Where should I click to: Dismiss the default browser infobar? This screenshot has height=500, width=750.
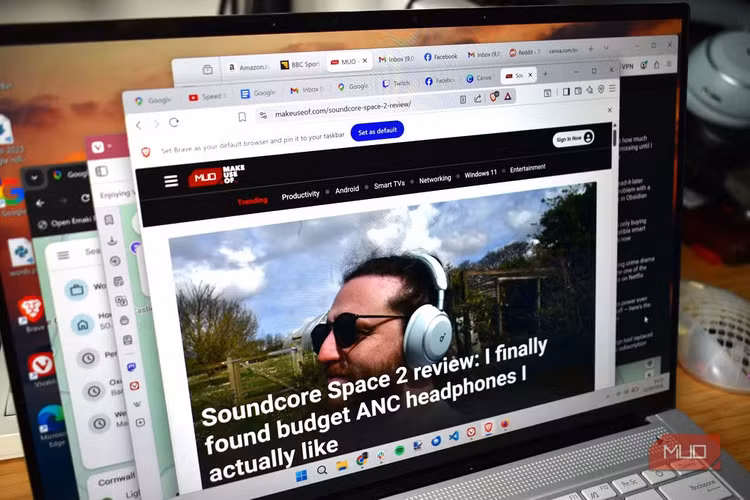pyautogui.click(x=610, y=110)
